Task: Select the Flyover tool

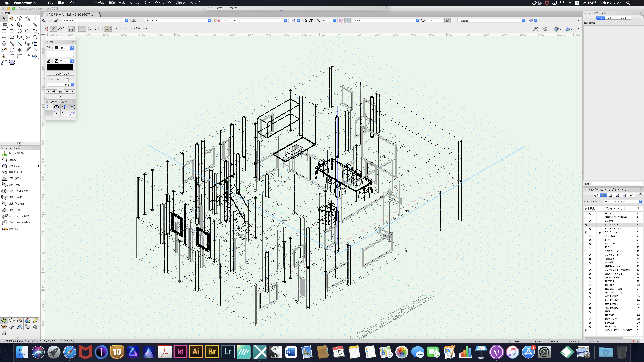Action: tap(19, 18)
